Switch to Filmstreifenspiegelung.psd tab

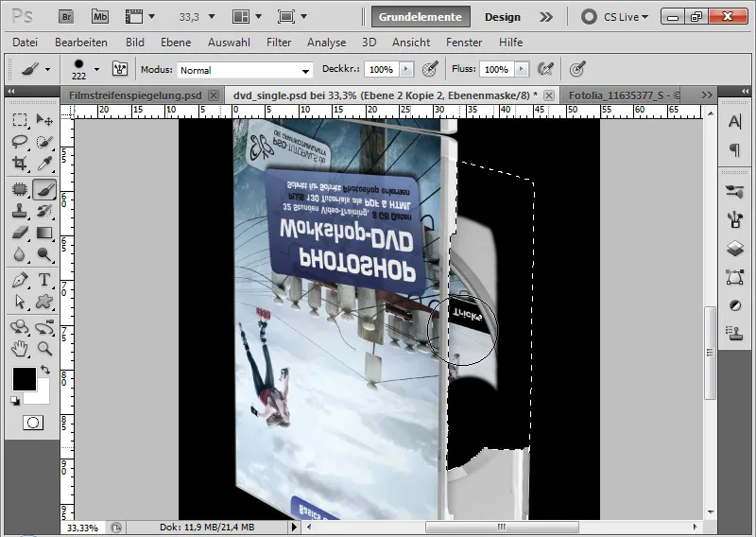(x=135, y=95)
